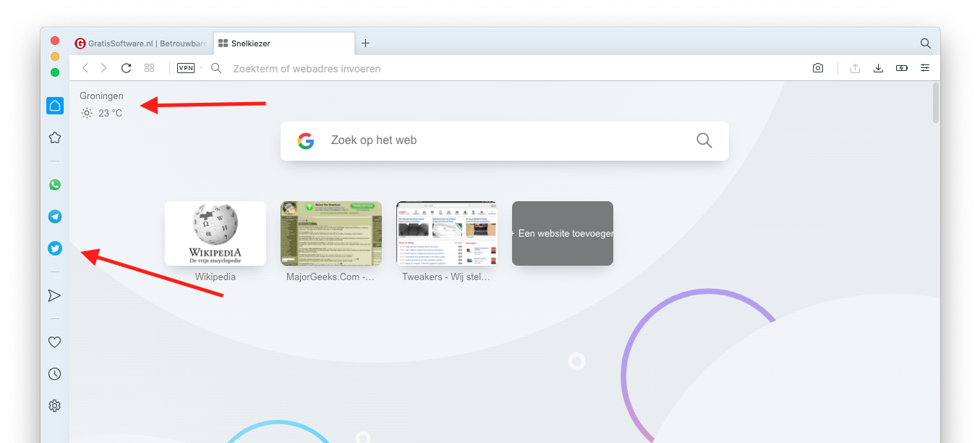Reload the current page
Viewport: 980px width, 443px height.
tap(126, 68)
